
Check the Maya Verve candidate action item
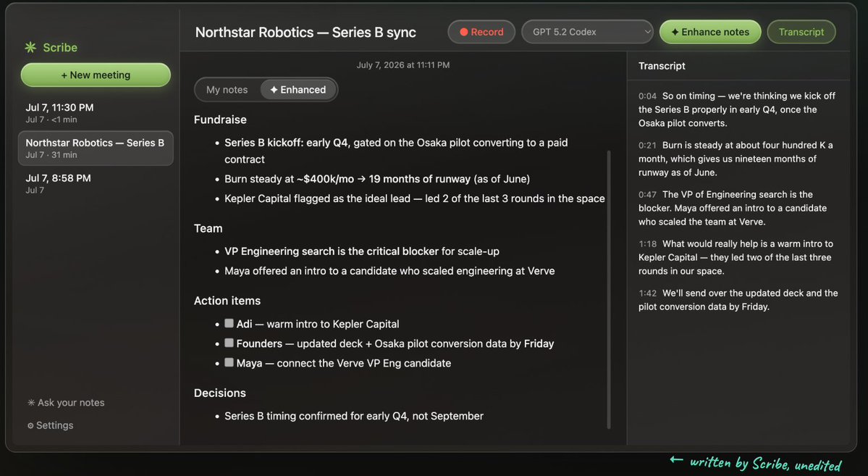coord(229,362)
